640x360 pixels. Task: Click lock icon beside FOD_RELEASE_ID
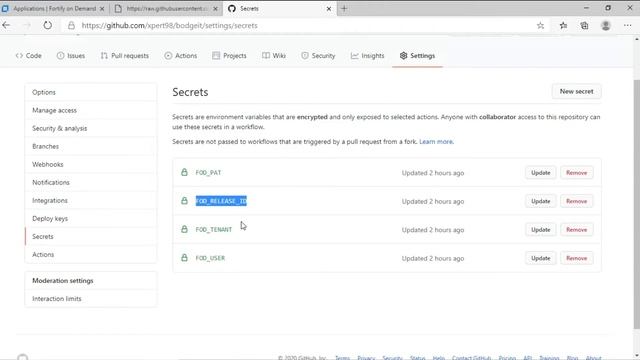[x=184, y=201]
